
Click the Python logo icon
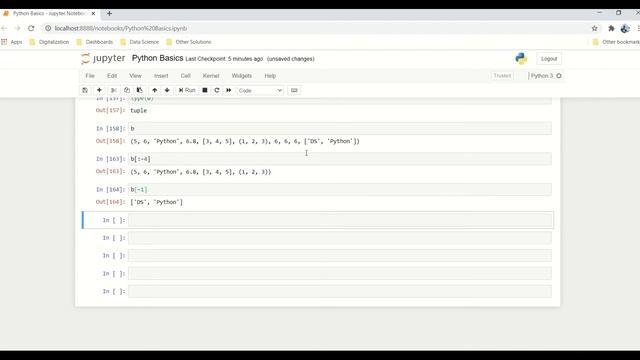click(x=521, y=58)
